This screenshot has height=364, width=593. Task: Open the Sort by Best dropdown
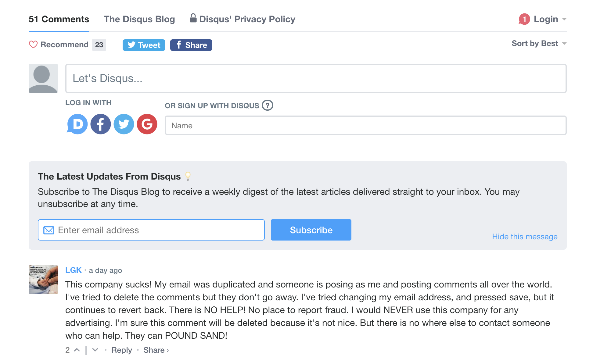539,44
